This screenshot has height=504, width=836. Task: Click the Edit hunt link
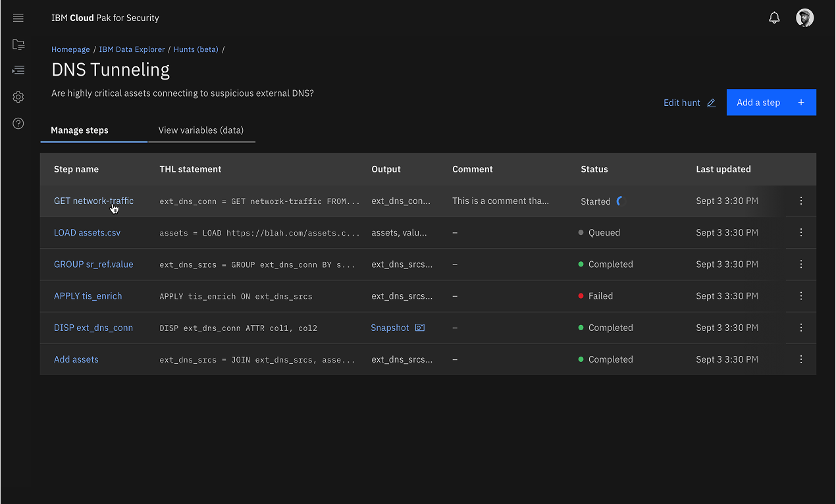pyautogui.click(x=690, y=103)
